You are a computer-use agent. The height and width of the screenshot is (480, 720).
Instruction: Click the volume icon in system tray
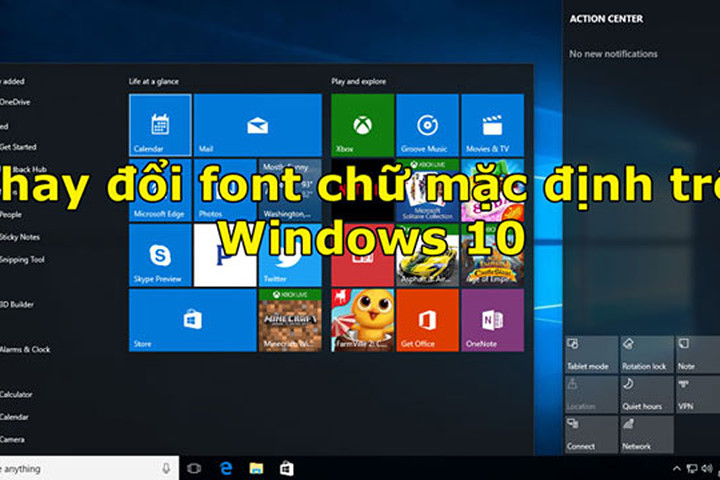[707, 469]
